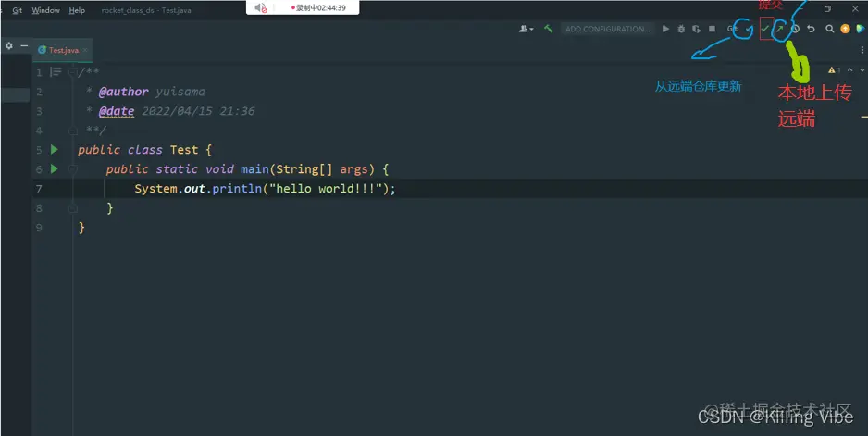The width and height of the screenshot is (868, 436).
Task: Restore down the IDE window
Action: (x=827, y=9)
